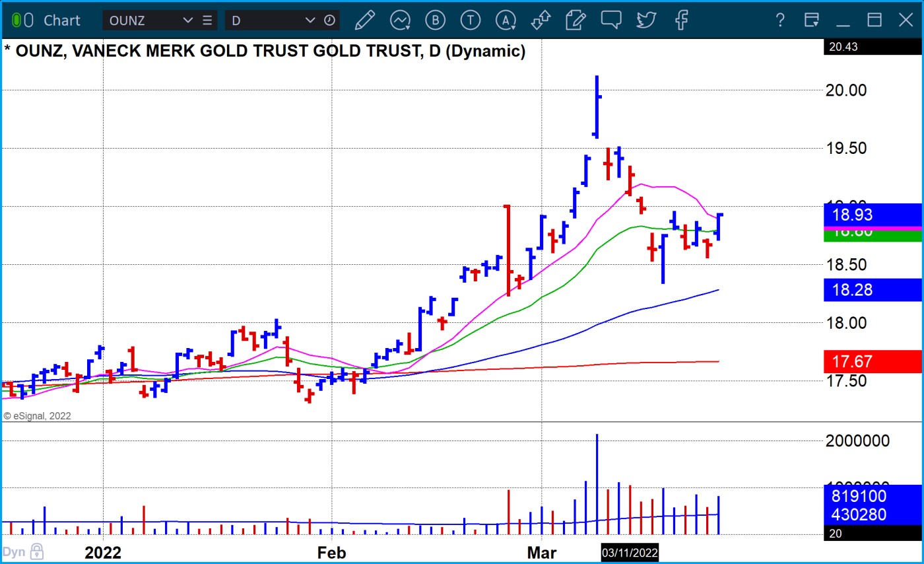Click the 20.00 price axis label
This screenshot has height=564, width=924.
pyautogui.click(x=847, y=90)
